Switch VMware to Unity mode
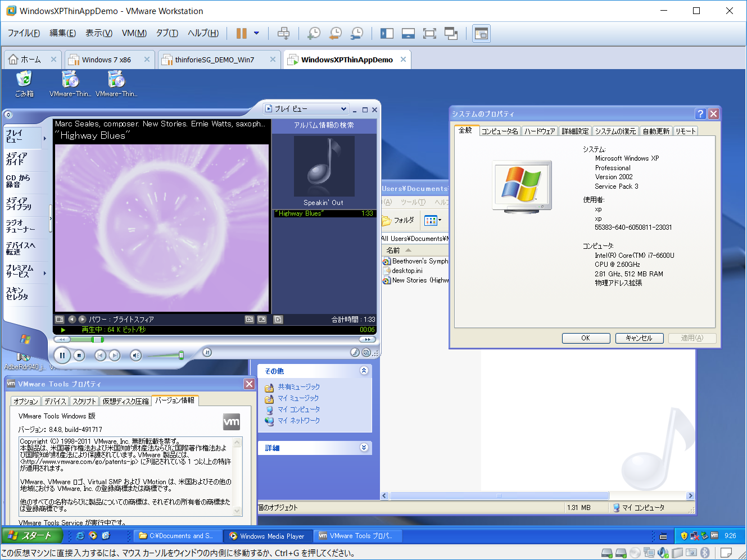This screenshot has width=747, height=560. (451, 33)
